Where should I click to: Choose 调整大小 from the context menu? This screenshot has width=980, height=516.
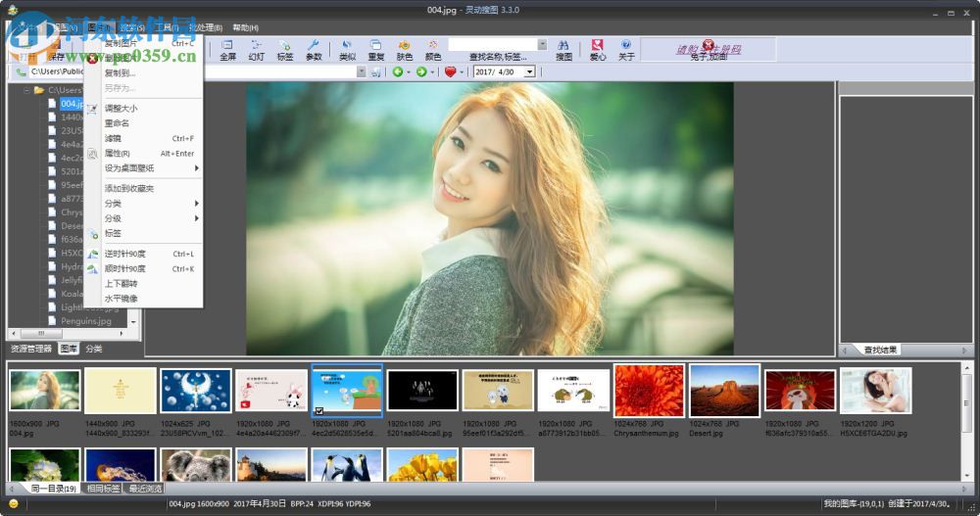point(122,109)
